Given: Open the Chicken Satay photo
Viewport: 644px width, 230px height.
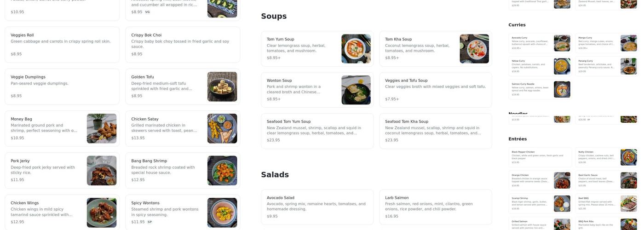Looking at the screenshot, I should tap(222, 128).
